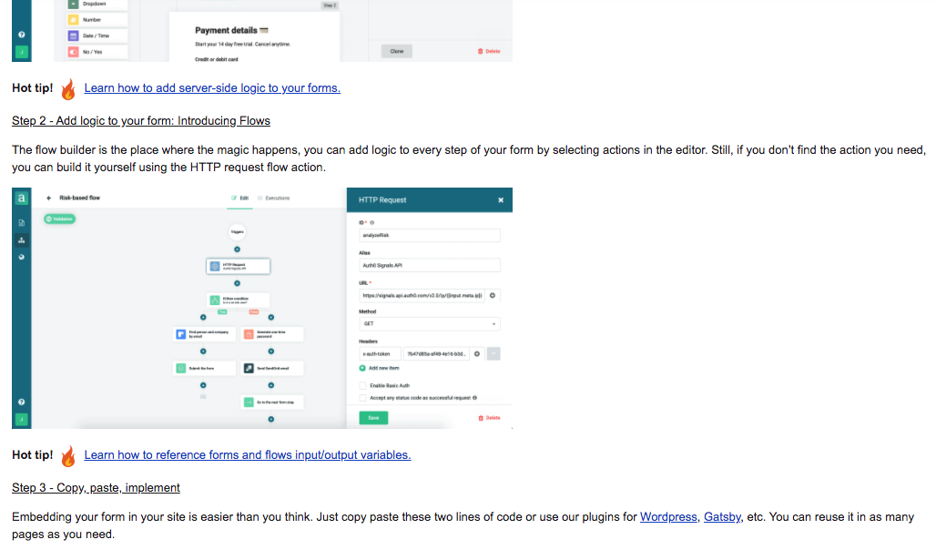Image resolution: width=936 pixels, height=560 pixels.
Task: Click plus below Generate one-time password node
Action: [271, 351]
